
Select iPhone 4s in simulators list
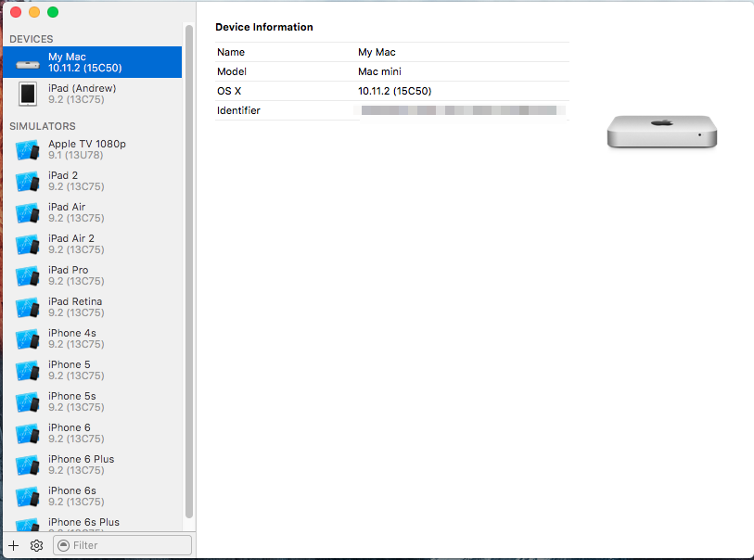[x=93, y=338]
